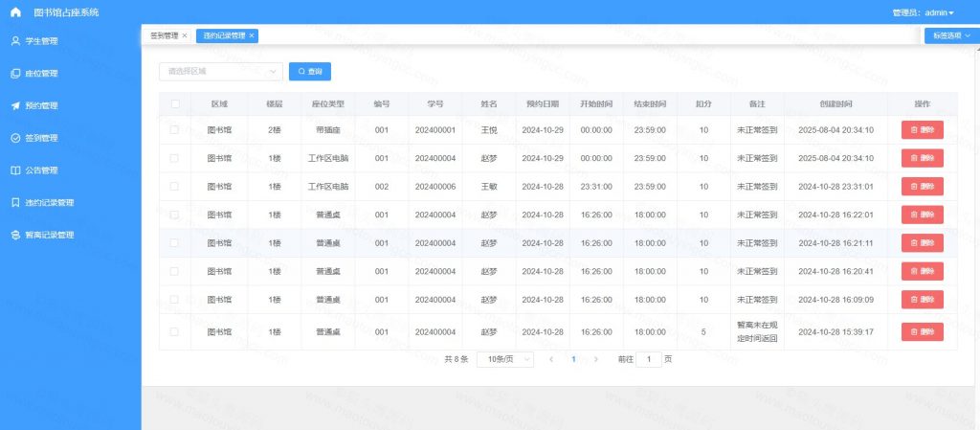Click the 创建时间 column header
The image size is (980, 430).
coord(836,103)
